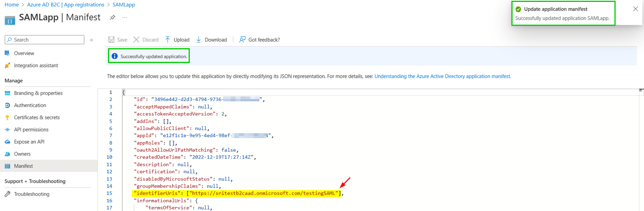Click the groupMembershipClaims line
The height and width of the screenshot is (211, 644).
178,186
